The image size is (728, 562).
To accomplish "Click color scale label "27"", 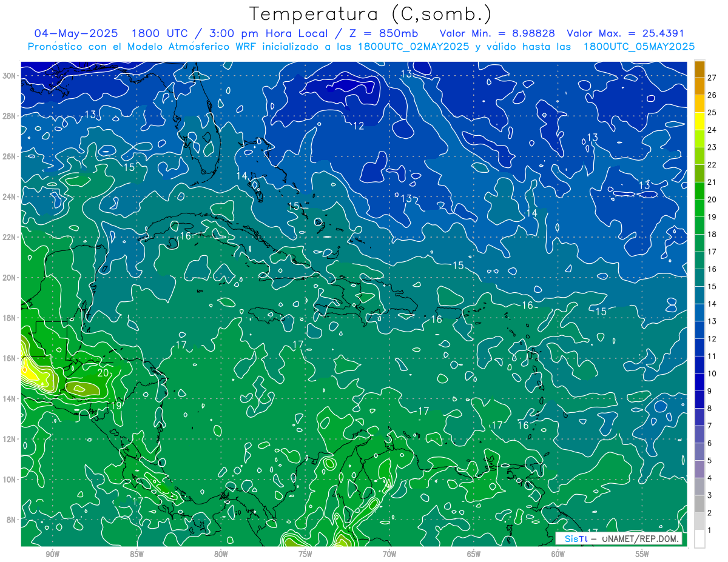I will pos(712,77).
